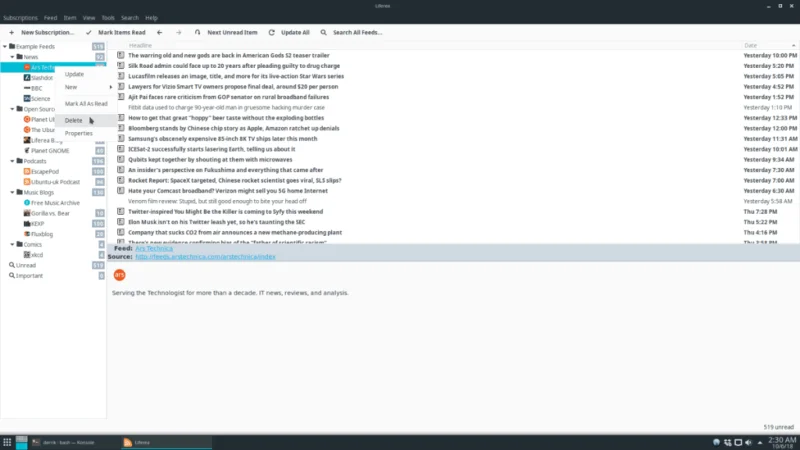
Task: Click the Mark Items Read checkmark icon
Action: tap(89, 32)
